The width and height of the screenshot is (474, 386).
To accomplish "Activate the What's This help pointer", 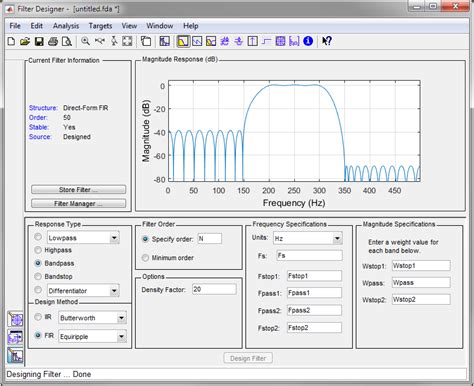I will [x=327, y=41].
